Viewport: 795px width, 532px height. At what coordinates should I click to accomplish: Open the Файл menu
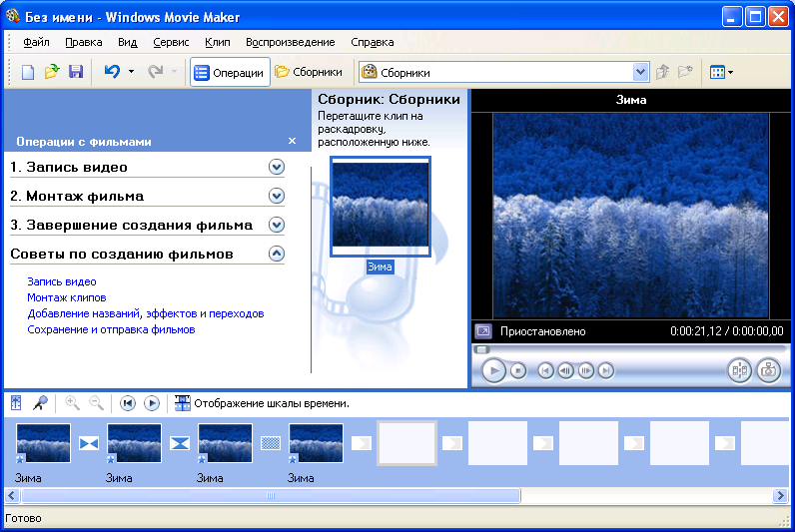click(36, 42)
